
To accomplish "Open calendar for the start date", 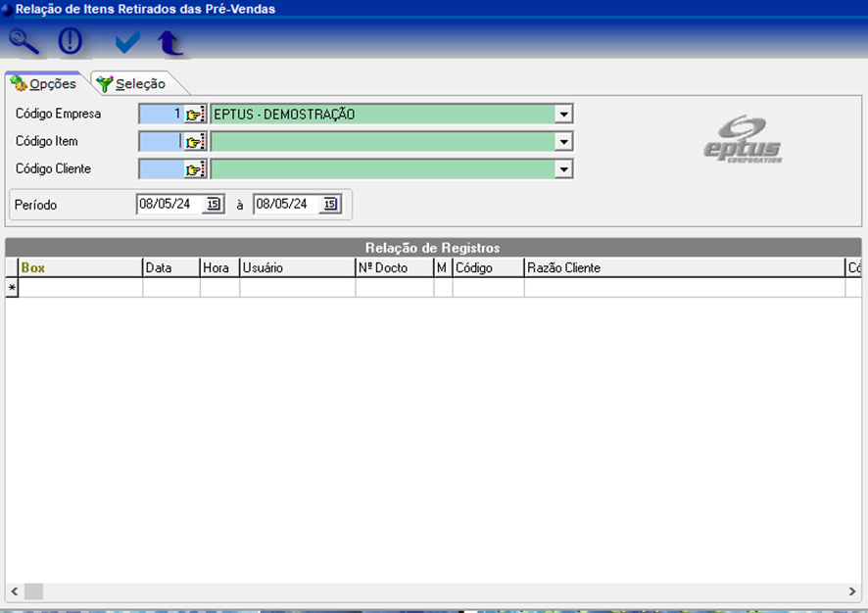I will 213,205.
